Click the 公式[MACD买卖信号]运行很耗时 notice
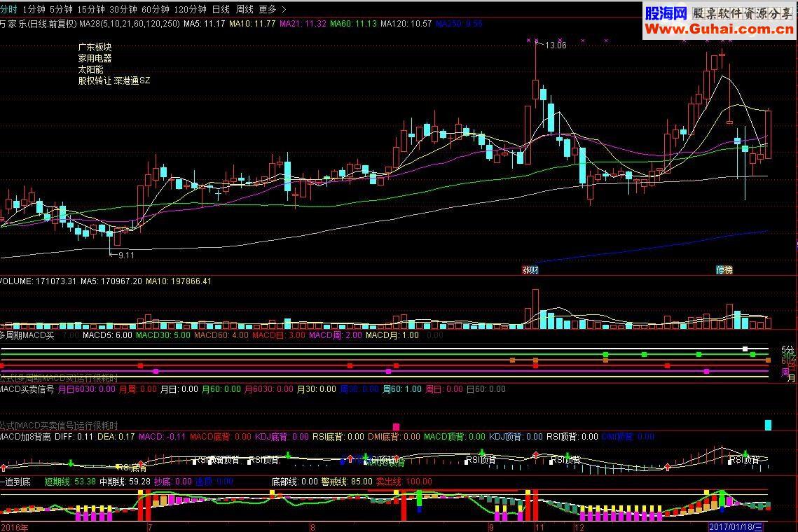Viewport: 798px width, 532px height. click(x=59, y=425)
